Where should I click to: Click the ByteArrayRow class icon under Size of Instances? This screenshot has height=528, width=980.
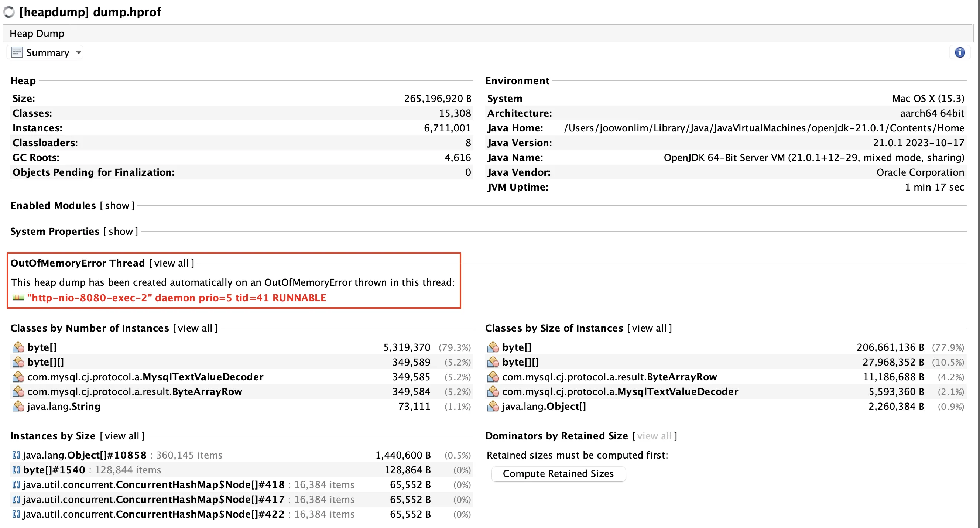[x=493, y=377]
